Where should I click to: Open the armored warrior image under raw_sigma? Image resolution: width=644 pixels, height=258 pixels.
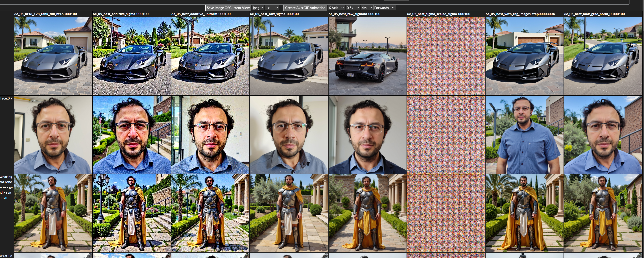tap(289, 213)
